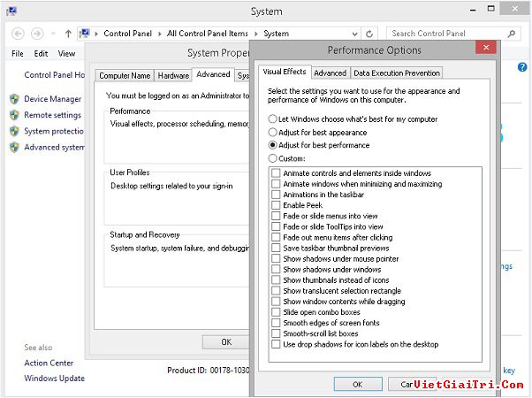The height and width of the screenshot is (398, 532).
Task: Open the Edit menu
Action: click(41, 54)
